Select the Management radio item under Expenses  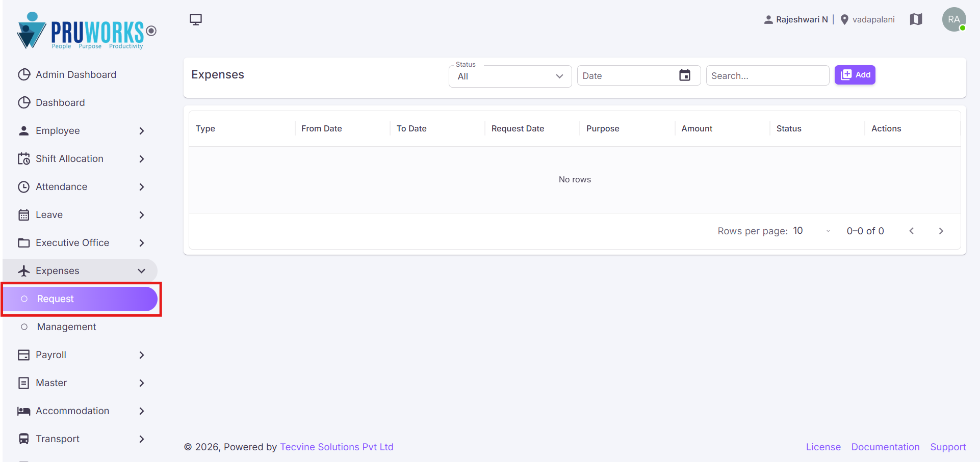[24, 327]
